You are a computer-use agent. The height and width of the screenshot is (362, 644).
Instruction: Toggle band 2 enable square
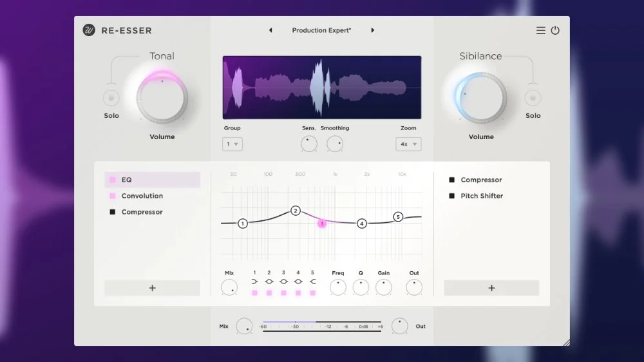coord(269,293)
